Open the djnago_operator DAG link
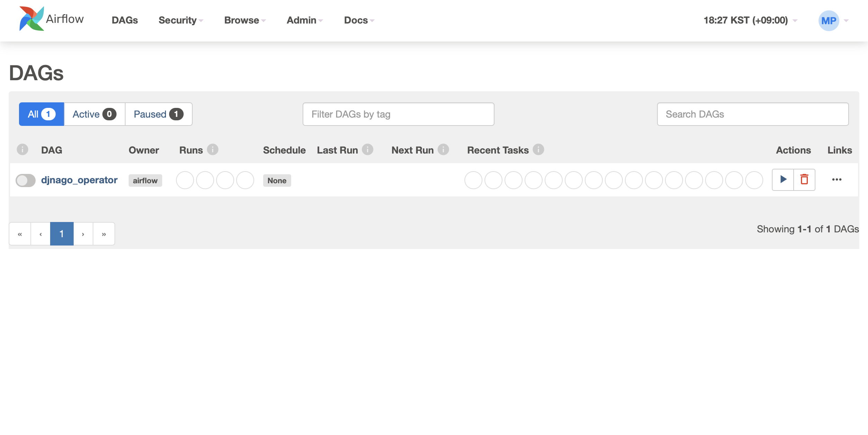This screenshot has height=435, width=868. pyautogui.click(x=80, y=179)
